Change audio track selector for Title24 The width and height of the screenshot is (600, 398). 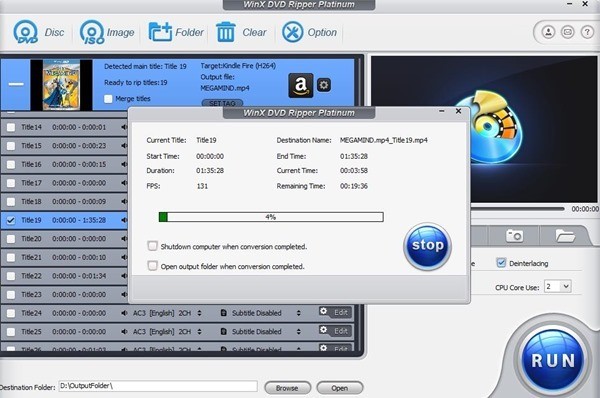[199, 313]
